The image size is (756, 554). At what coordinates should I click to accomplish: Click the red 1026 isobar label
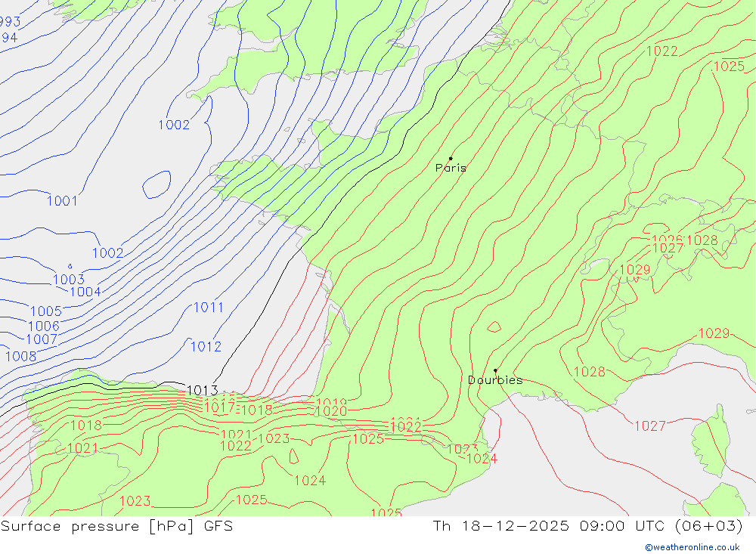point(668,239)
